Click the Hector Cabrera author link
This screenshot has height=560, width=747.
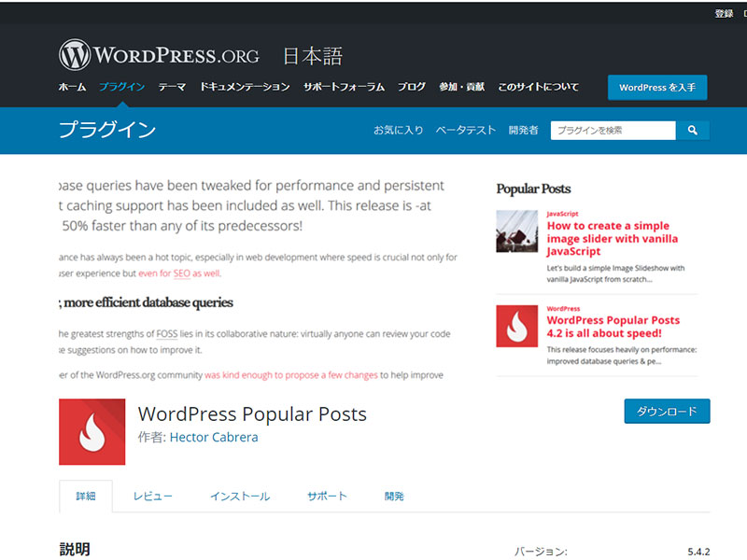click(x=214, y=437)
